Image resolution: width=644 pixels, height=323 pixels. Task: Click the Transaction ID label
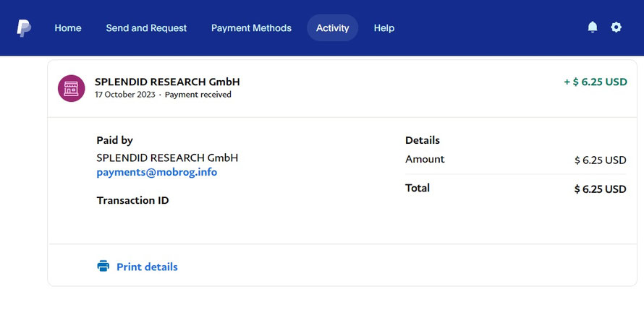132,200
